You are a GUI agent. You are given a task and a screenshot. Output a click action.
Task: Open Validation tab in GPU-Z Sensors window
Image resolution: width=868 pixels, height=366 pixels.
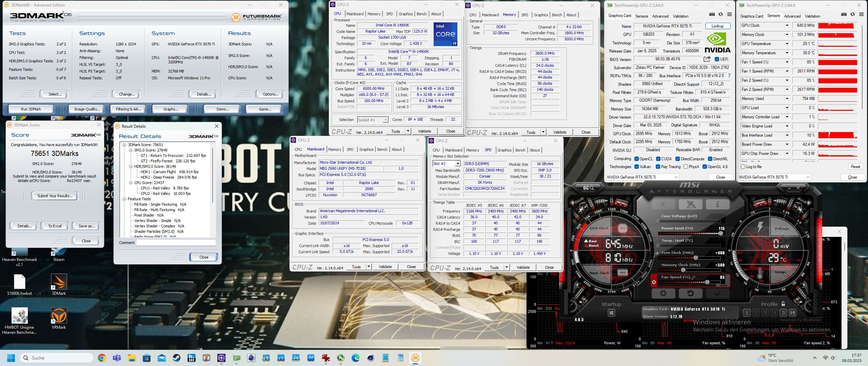pyautogui.click(x=812, y=16)
